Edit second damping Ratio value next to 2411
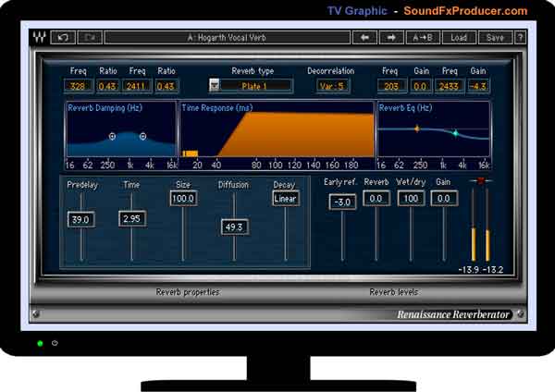This screenshot has width=555, height=392. coord(166,86)
